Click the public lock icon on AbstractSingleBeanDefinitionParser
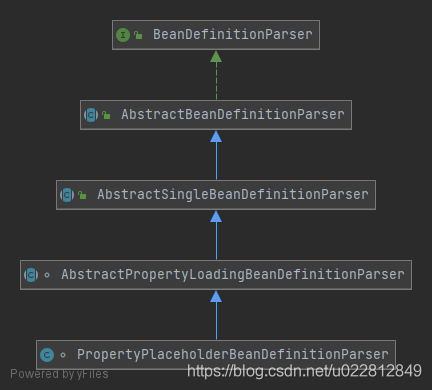The image size is (432, 390). [x=82, y=195]
